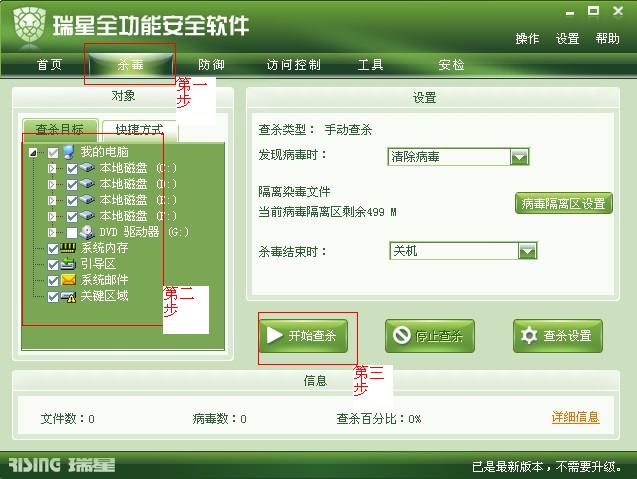Click the drive icon for 本地磁盘 (E:)
Screen dimensions: 637x479
pos(87,199)
